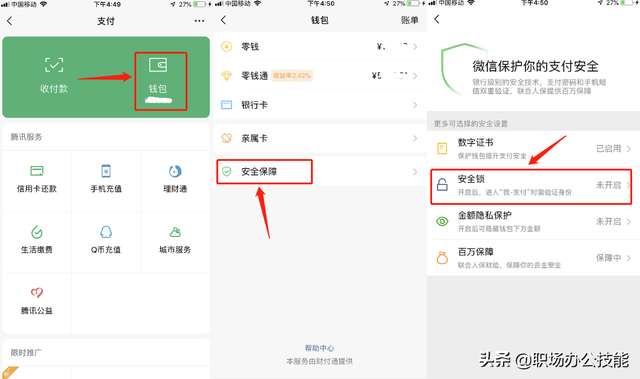Tap the 本服务由财付通提供 footer text
The width and height of the screenshot is (640, 379).
pyautogui.click(x=320, y=361)
